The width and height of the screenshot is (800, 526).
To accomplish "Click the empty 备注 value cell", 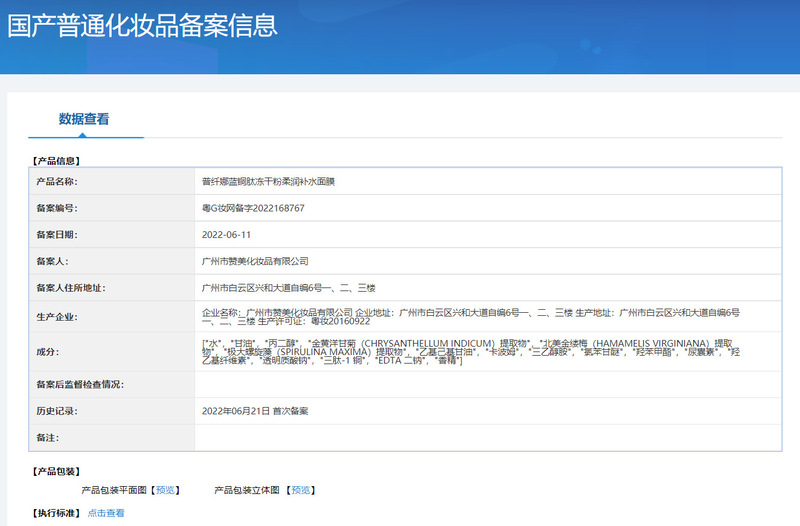I will (x=487, y=438).
